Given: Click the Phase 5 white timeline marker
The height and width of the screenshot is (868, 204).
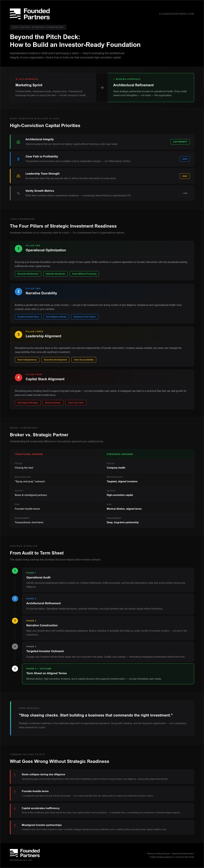Looking at the screenshot, I should point(15,668).
